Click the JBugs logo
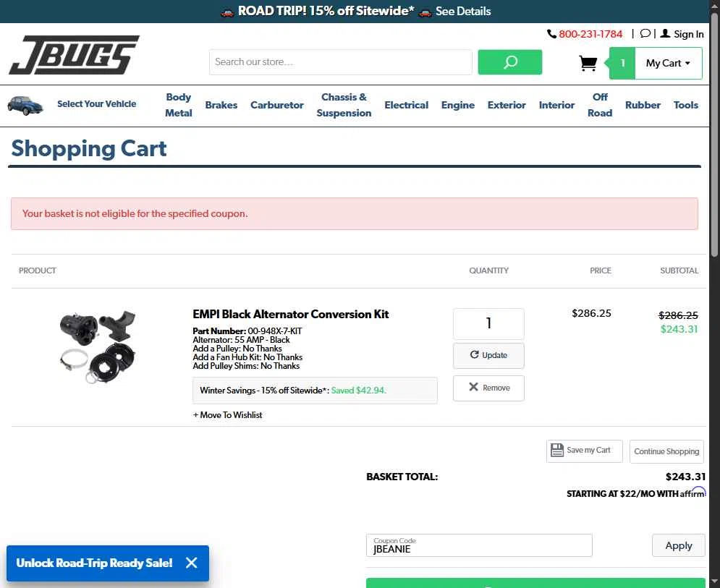The image size is (720, 588). (x=74, y=55)
